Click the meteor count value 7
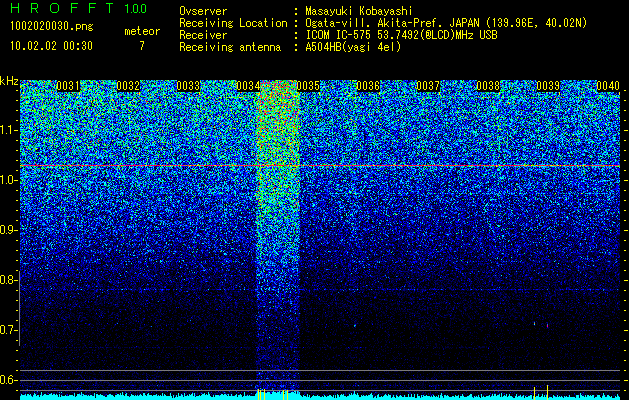The width and height of the screenshot is (629, 400). pyautogui.click(x=142, y=46)
